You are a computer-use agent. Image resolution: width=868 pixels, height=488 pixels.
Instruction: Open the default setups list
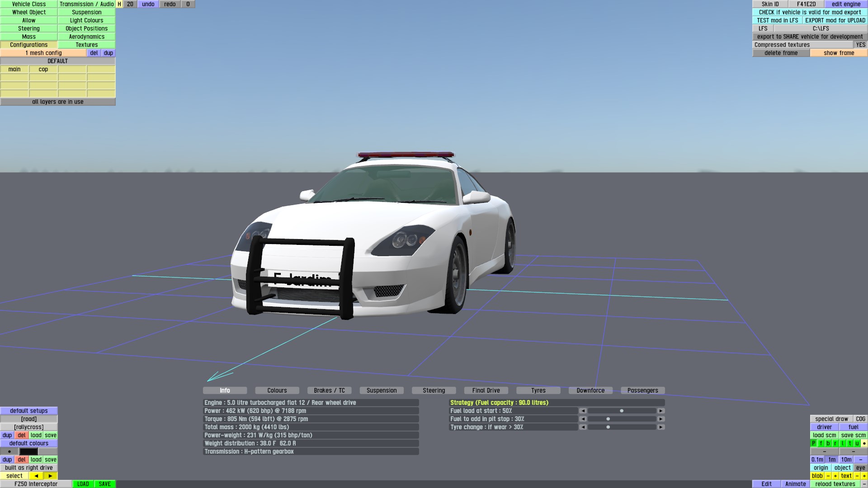pyautogui.click(x=29, y=411)
